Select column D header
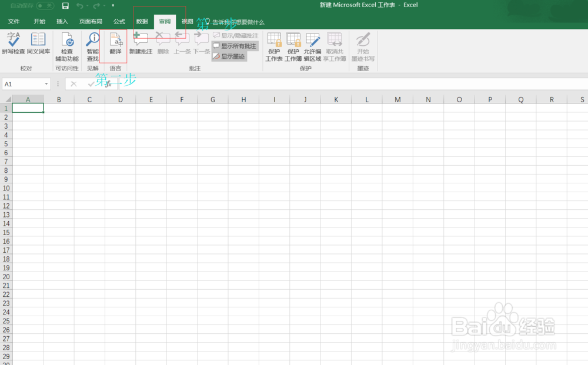 tap(120, 99)
